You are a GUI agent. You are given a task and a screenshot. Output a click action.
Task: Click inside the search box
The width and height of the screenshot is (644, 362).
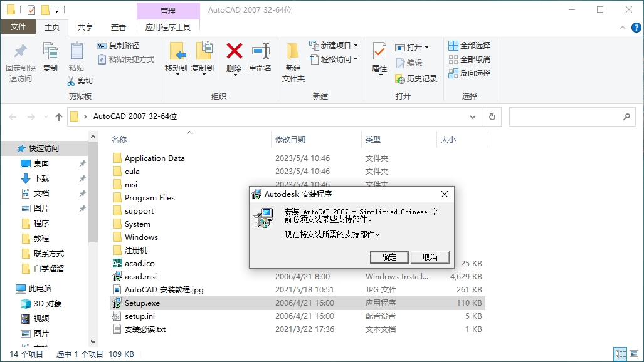(x=567, y=116)
